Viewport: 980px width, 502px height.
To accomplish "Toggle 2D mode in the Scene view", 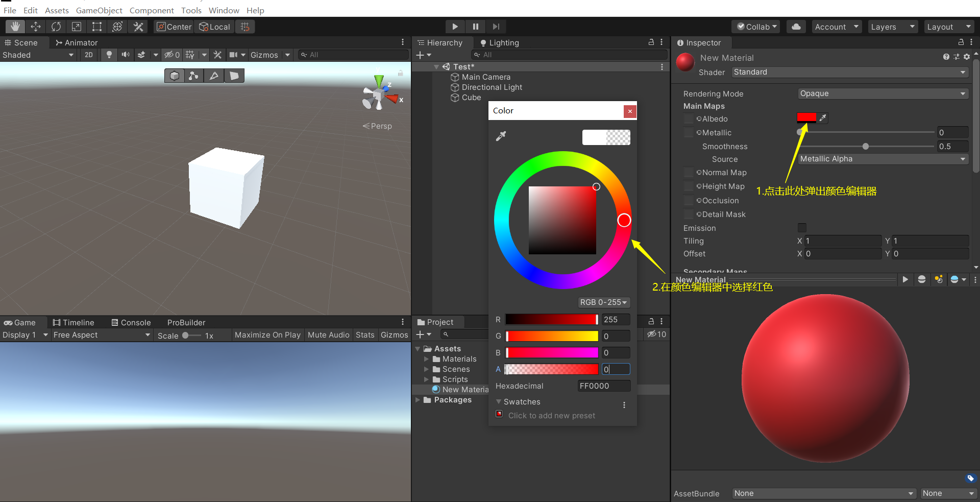I will [88, 55].
